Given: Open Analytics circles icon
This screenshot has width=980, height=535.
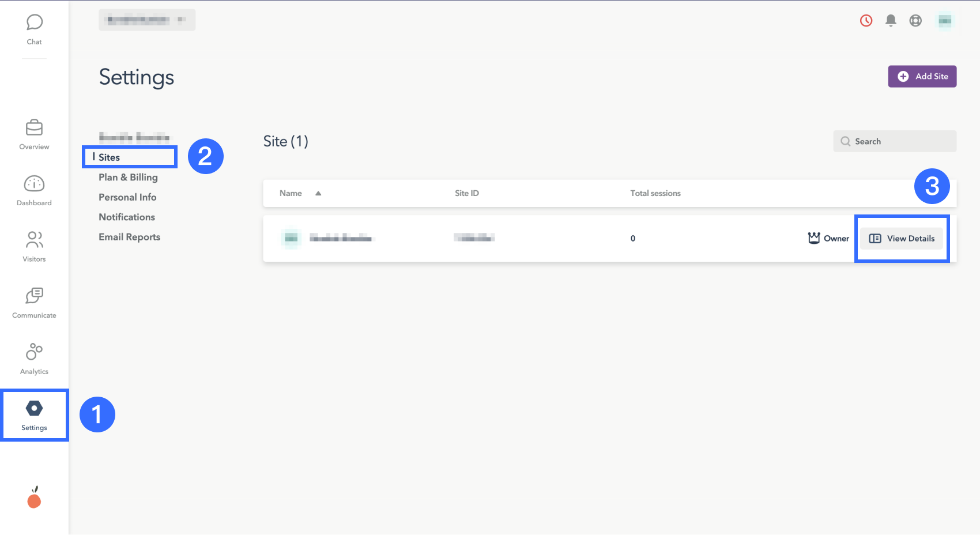Looking at the screenshot, I should (x=34, y=352).
